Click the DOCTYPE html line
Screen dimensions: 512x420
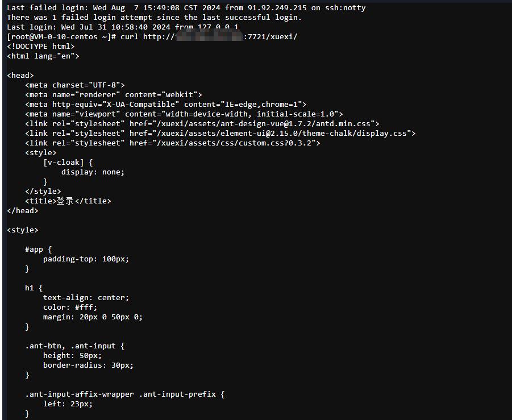pyautogui.click(x=41, y=47)
